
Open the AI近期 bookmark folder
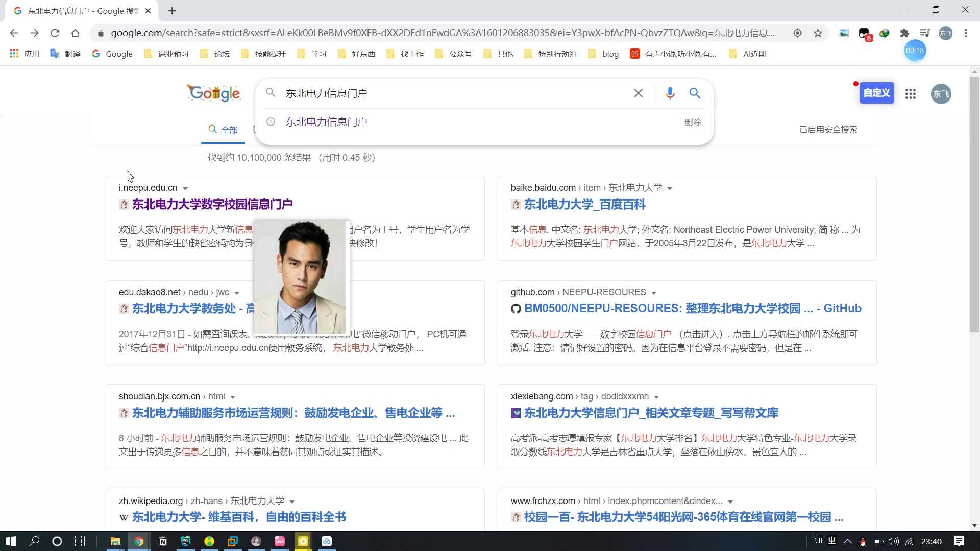(x=748, y=54)
